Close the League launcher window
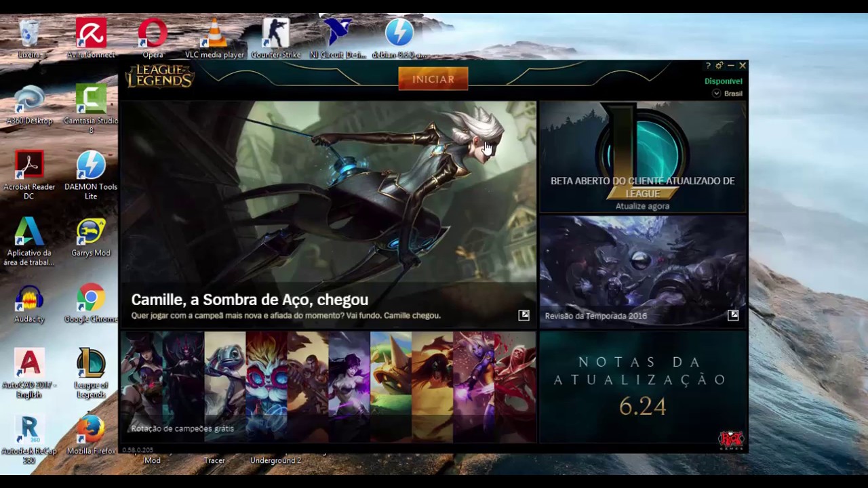 tap(743, 66)
